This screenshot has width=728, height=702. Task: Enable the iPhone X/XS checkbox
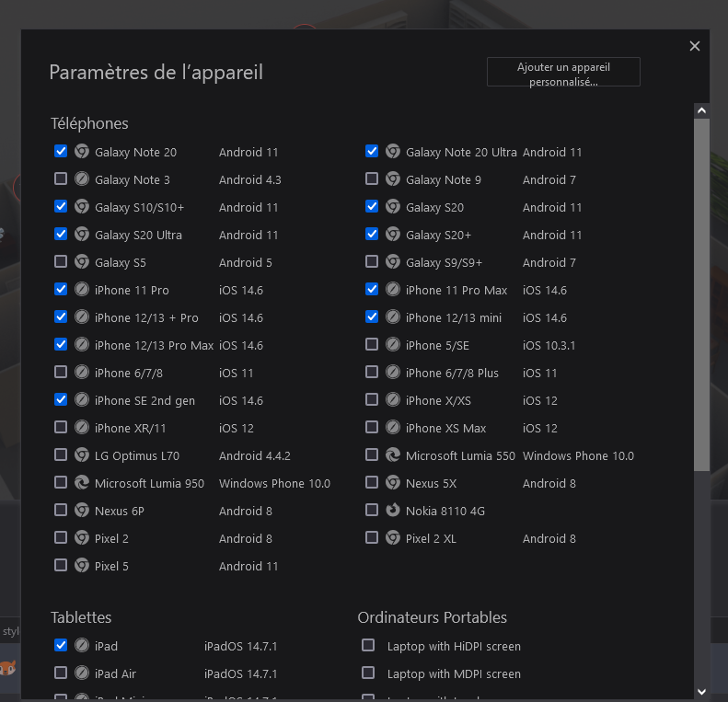coord(372,400)
